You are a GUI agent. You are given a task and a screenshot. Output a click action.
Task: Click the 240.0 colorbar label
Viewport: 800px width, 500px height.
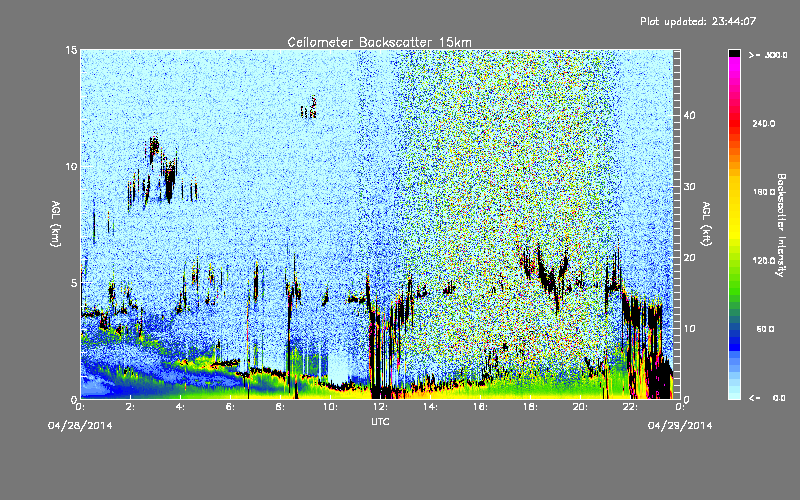point(764,124)
